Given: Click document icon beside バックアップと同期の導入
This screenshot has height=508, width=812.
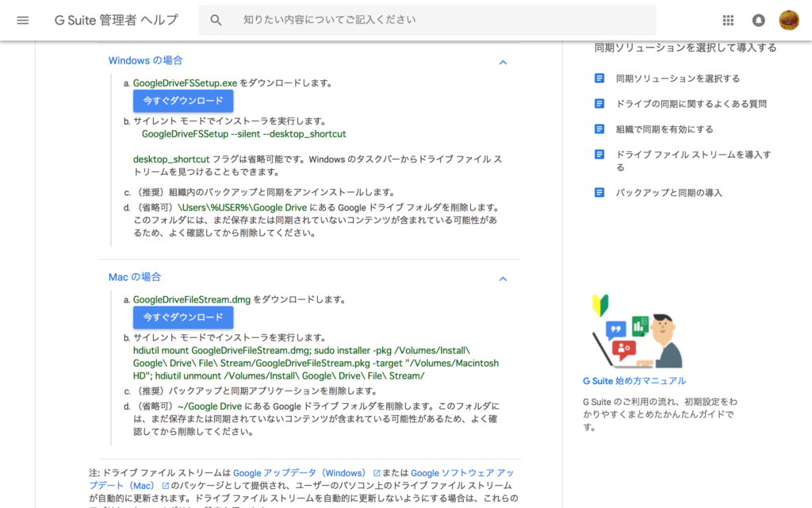Looking at the screenshot, I should click(599, 193).
